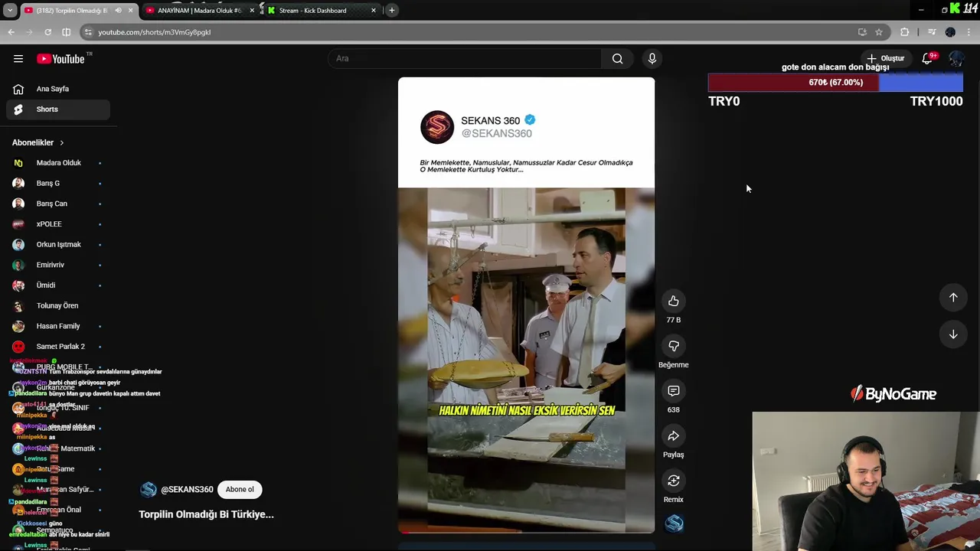
Task: Close the Stream - Kick Dashboard tab
Action: (x=374, y=11)
